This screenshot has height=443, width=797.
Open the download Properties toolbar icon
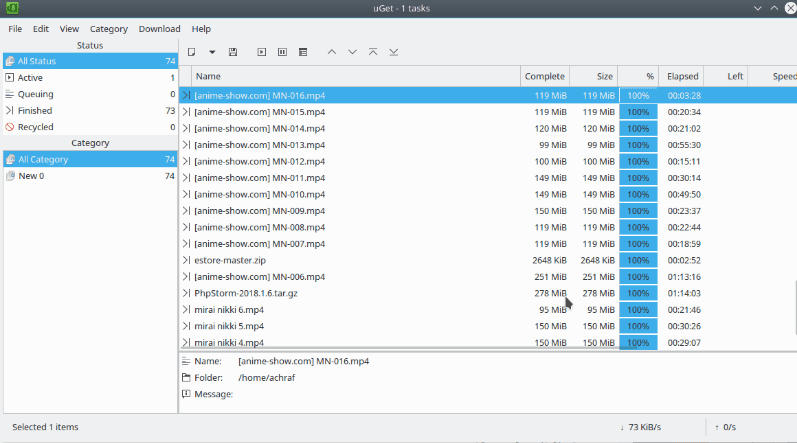pyautogui.click(x=303, y=52)
